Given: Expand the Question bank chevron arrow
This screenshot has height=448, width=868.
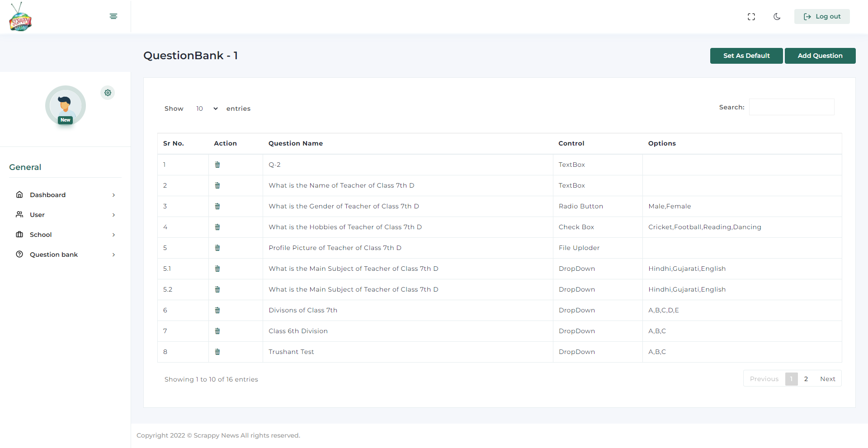Looking at the screenshot, I should click(x=113, y=255).
